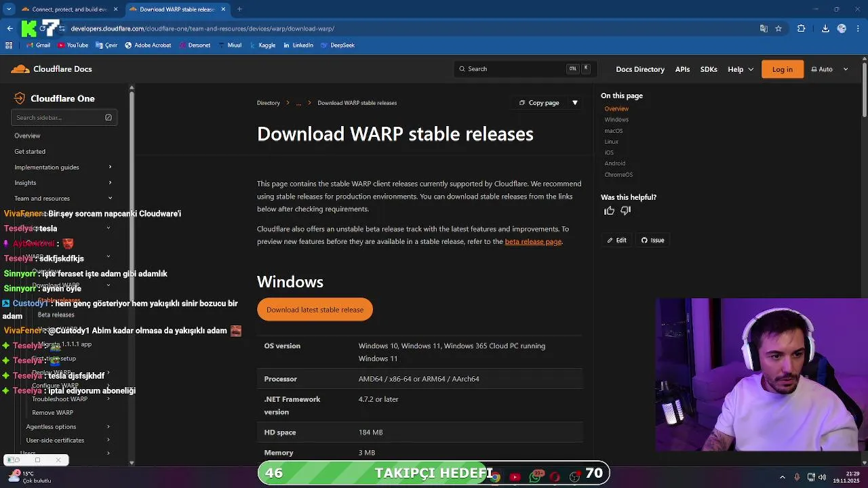This screenshot has height=488, width=868.
Task: Open the translate page icon in address bar
Action: tap(764, 28)
